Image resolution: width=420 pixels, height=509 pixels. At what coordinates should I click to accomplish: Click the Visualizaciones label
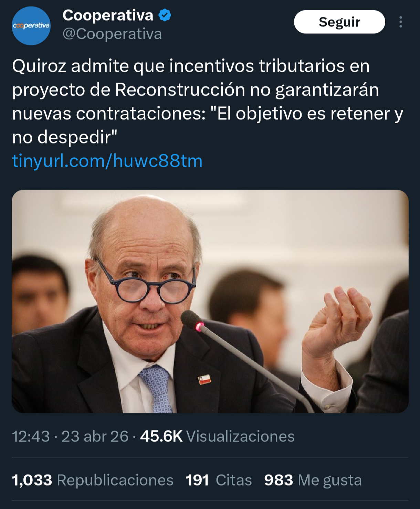coord(240,436)
